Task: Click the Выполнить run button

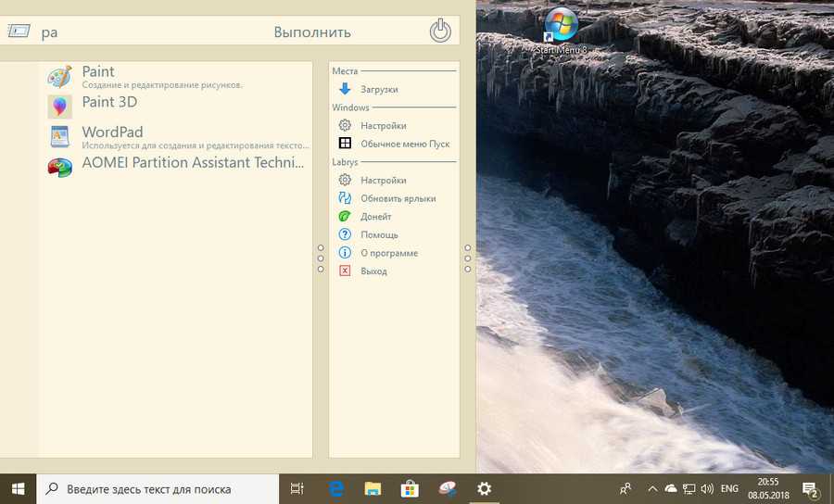Action: click(x=312, y=32)
